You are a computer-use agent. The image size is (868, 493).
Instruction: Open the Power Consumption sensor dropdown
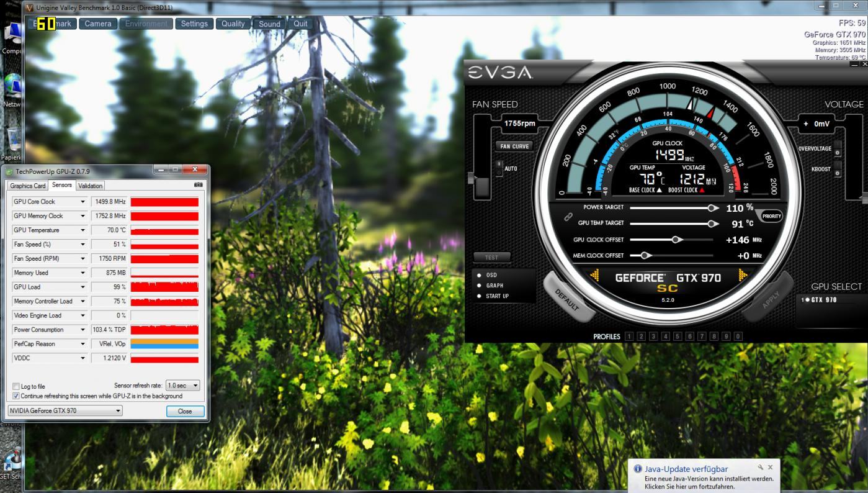pyautogui.click(x=83, y=330)
